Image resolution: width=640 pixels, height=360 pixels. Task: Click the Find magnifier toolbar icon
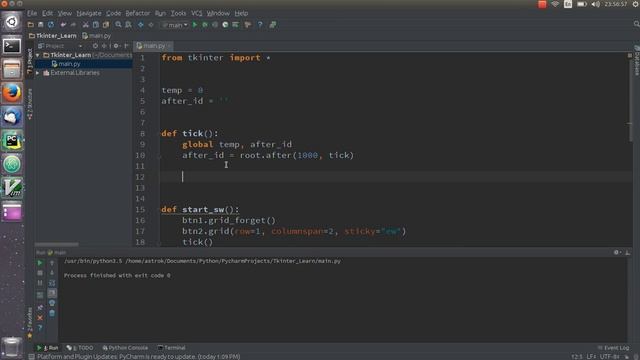[x=118, y=25]
